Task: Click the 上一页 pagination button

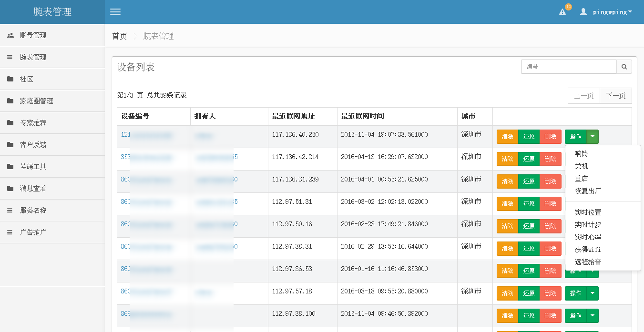Action: click(x=584, y=96)
